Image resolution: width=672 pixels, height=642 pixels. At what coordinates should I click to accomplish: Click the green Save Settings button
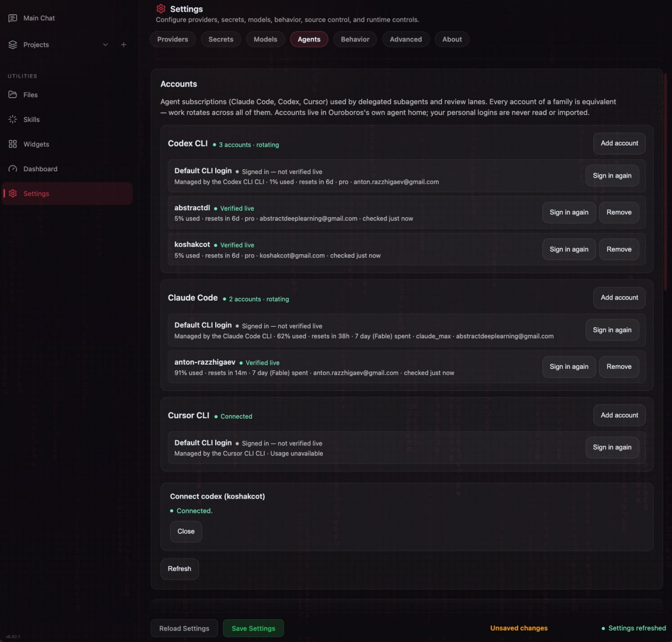click(x=254, y=628)
